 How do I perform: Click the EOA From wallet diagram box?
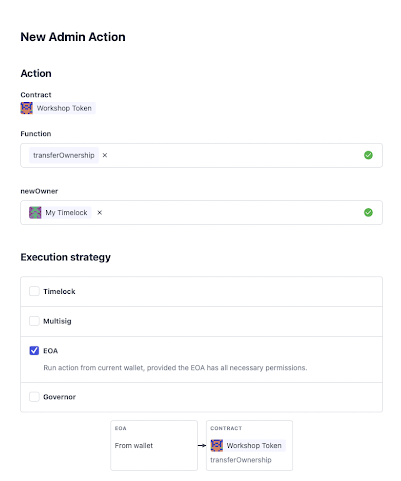point(154,445)
